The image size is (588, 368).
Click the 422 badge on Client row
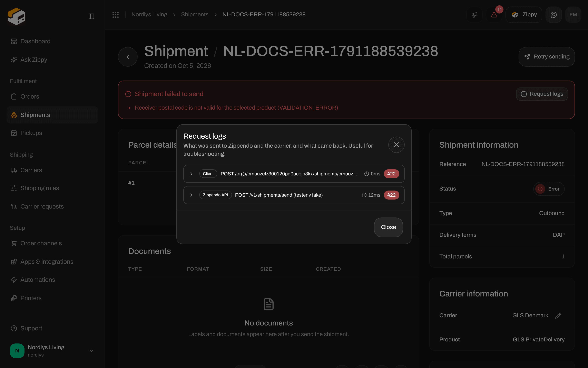[391, 174]
